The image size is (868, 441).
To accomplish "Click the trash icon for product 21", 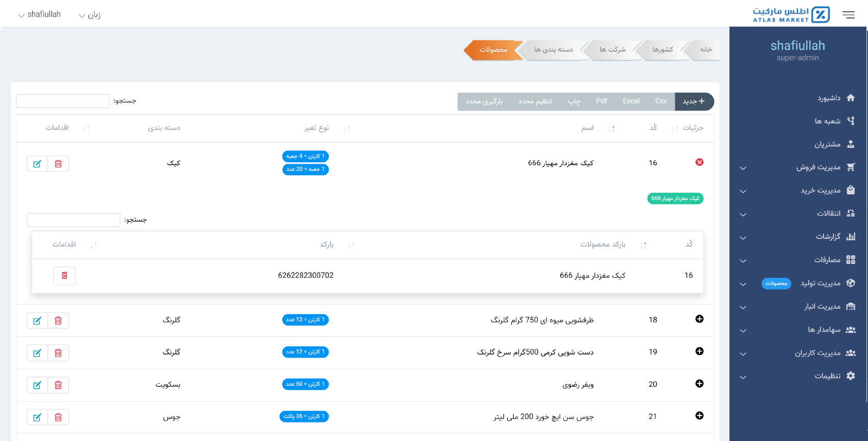I will (58, 417).
